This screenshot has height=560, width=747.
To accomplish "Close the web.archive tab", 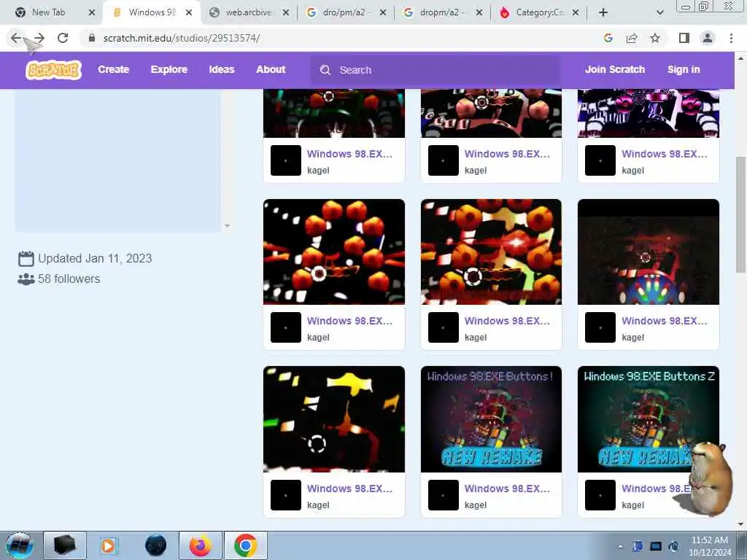I will pos(286,12).
